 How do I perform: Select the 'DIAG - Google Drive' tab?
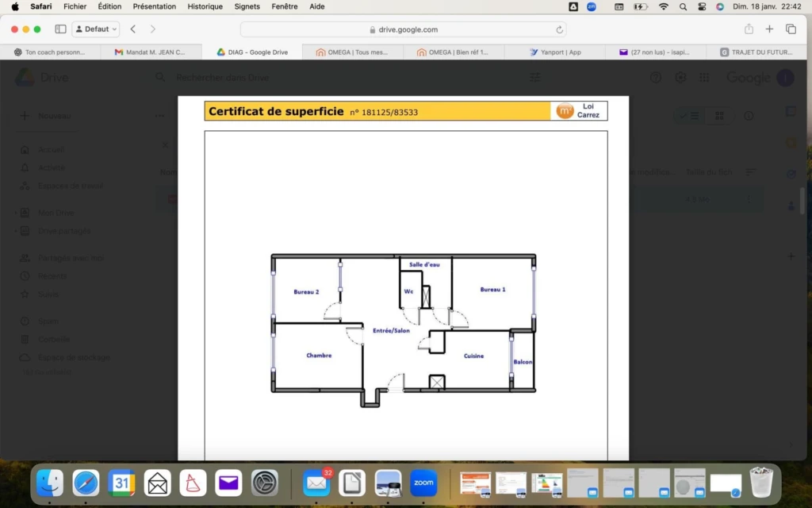(x=251, y=52)
